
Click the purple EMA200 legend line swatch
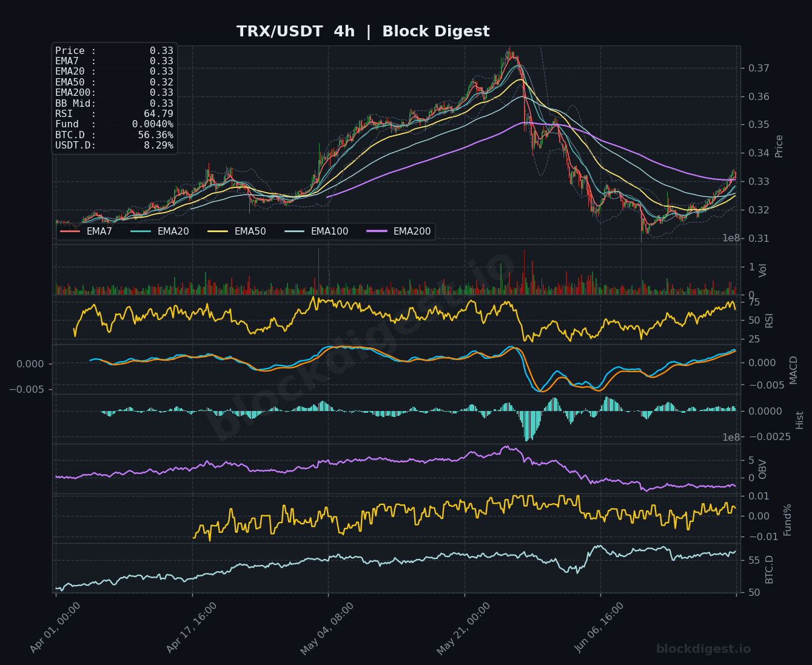coord(377,232)
